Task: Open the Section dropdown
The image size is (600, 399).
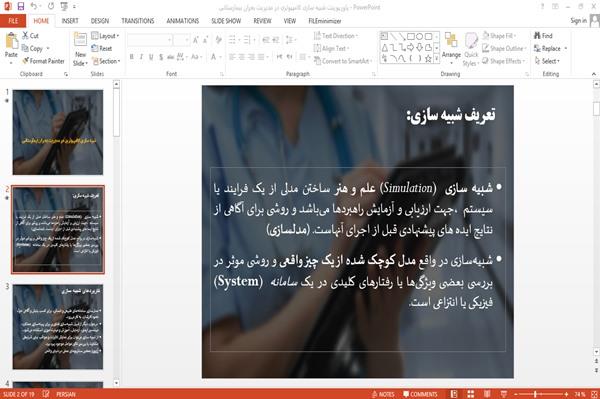Action: (106, 61)
